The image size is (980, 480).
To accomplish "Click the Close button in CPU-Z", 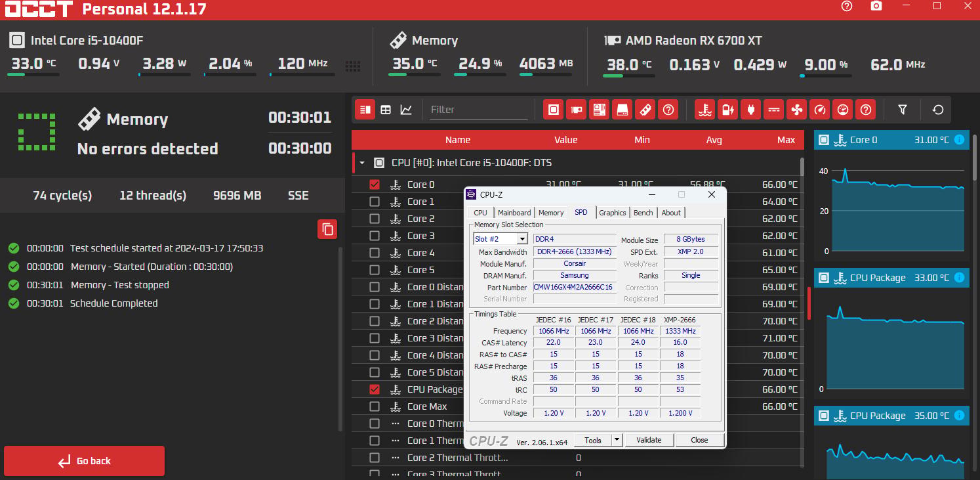I will tap(700, 440).
